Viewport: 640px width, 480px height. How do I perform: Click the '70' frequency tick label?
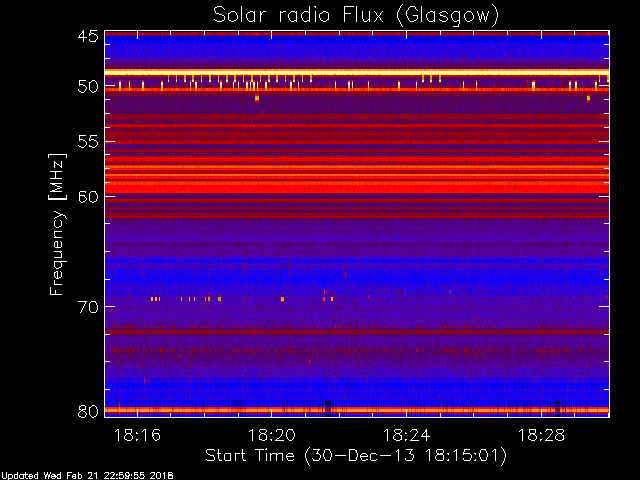point(88,307)
